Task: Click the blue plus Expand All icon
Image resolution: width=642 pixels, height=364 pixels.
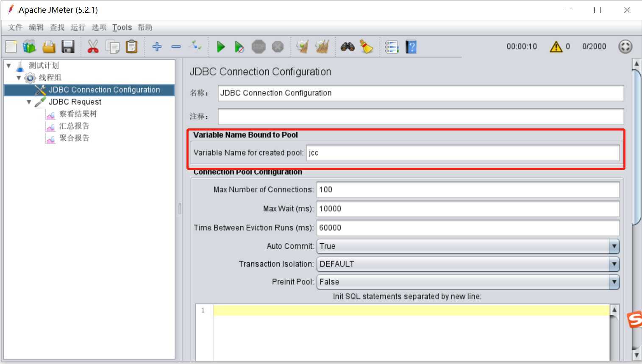Action: point(157,47)
